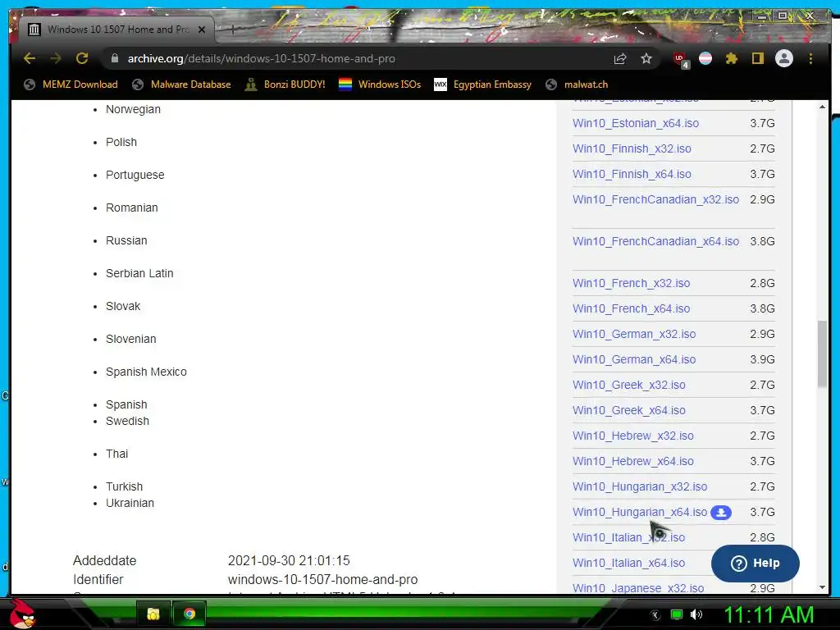Select the Spanish Mexico list item

(146, 372)
